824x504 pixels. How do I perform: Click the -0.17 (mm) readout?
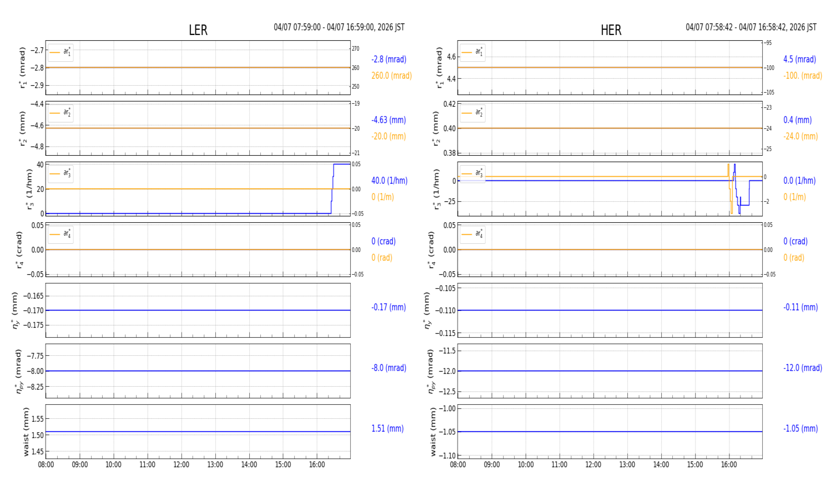[389, 307]
